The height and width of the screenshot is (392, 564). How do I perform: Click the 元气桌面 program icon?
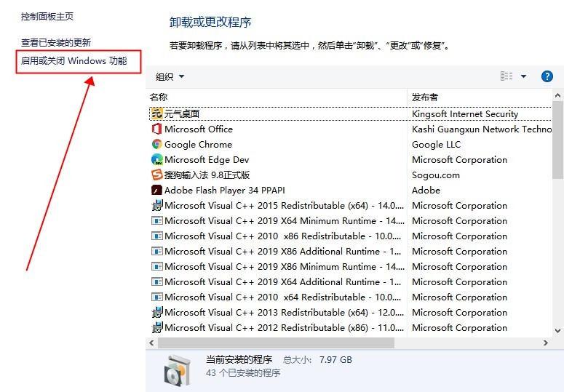pos(156,113)
